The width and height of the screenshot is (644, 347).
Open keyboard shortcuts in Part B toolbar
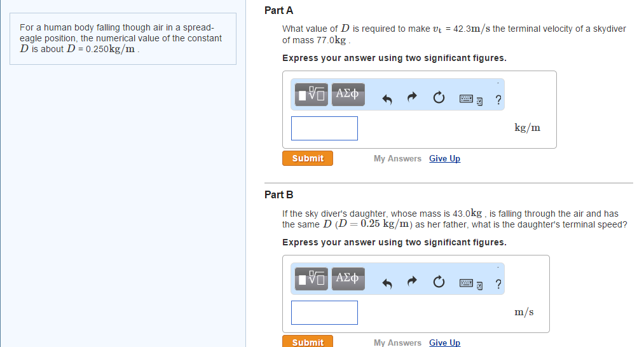click(469, 283)
